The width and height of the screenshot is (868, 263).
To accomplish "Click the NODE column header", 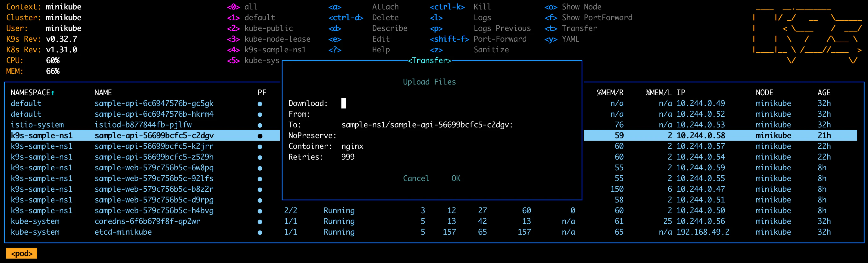I will coord(764,93).
